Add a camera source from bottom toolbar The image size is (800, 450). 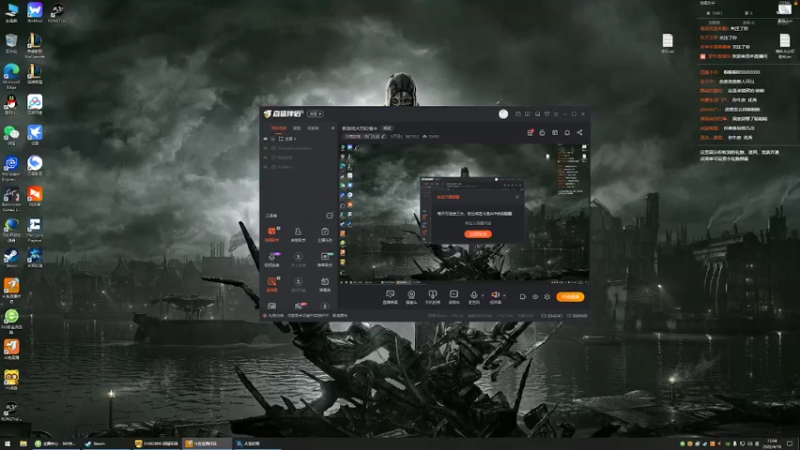[411, 297]
